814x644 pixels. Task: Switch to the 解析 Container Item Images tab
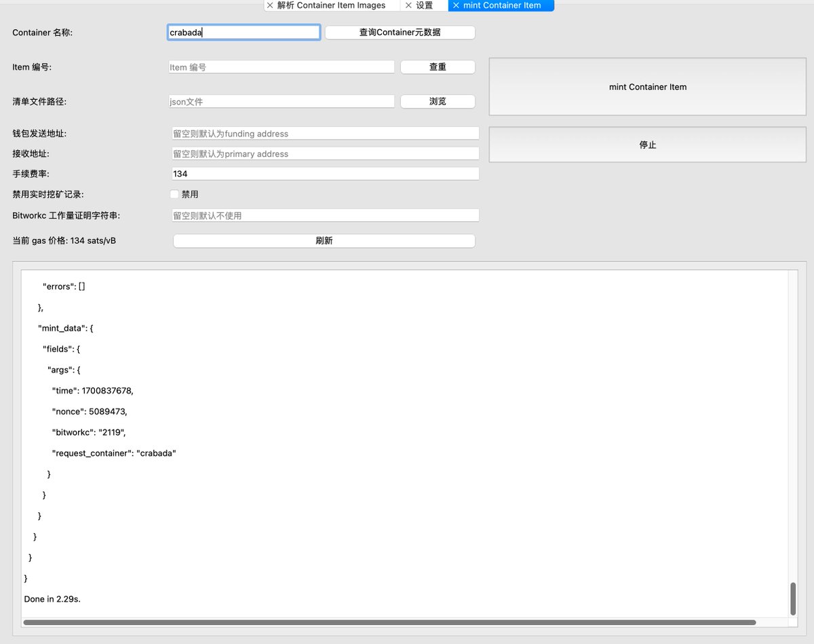coord(331,5)
